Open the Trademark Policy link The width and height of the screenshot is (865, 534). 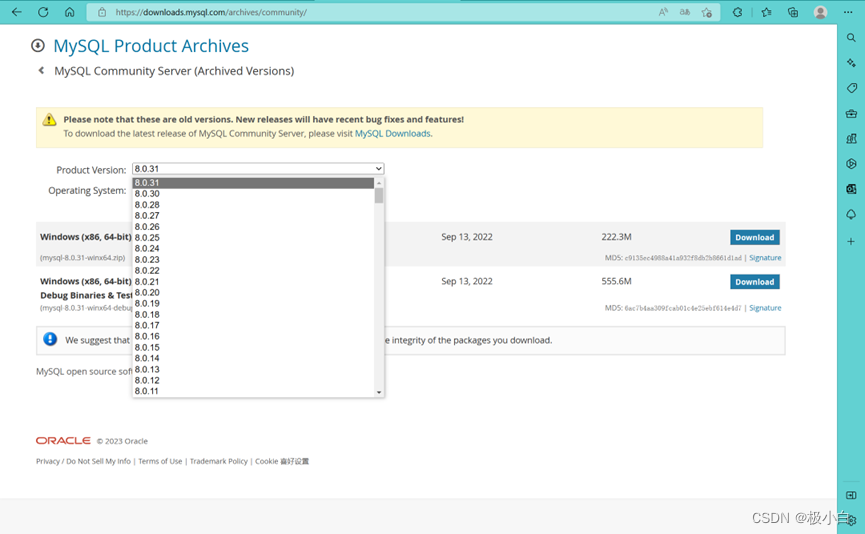tap(218, 461)
